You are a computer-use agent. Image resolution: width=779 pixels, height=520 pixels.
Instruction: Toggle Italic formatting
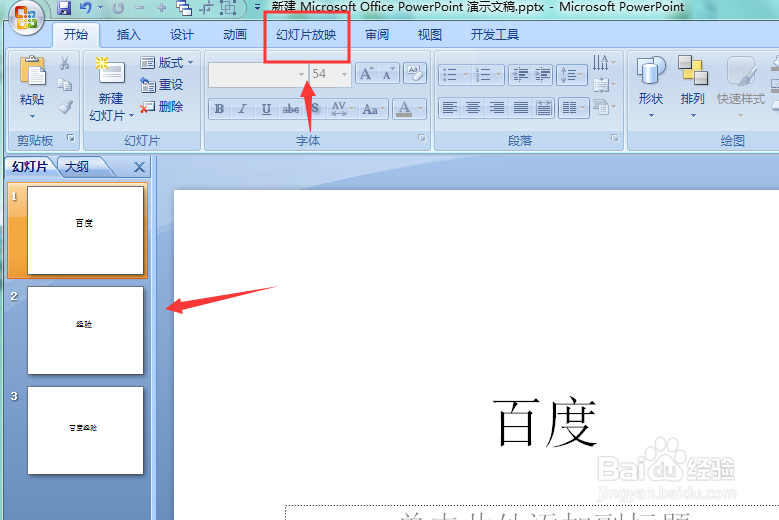242,109
